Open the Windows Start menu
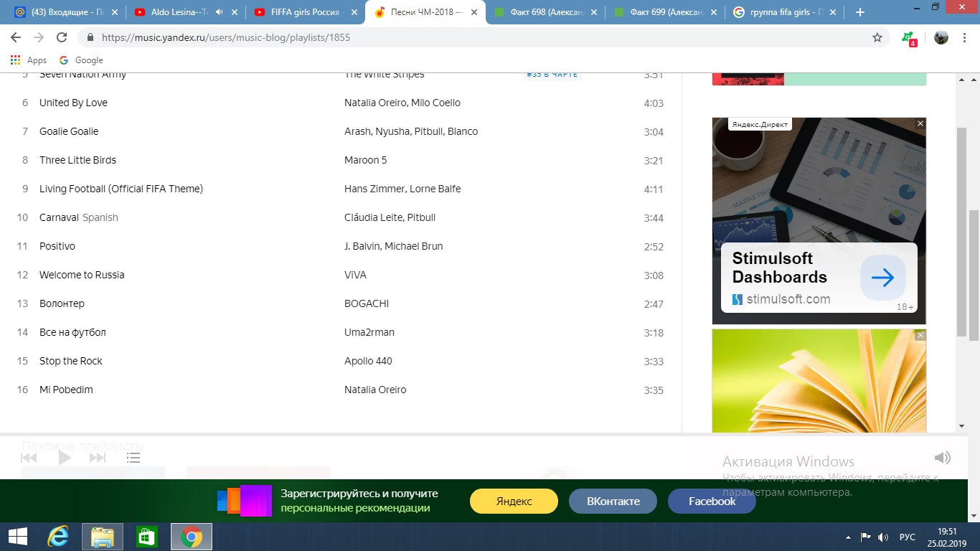The width and height of the screenshot is (980, 551). tap(17, 537)
